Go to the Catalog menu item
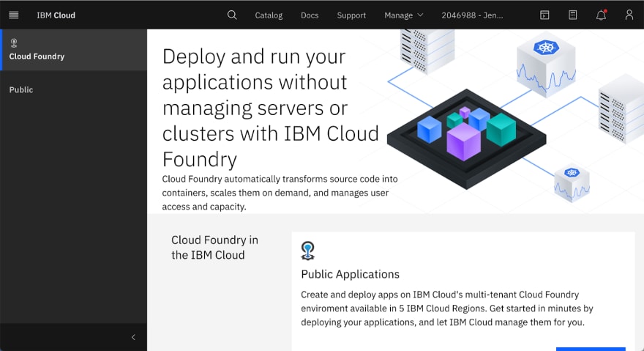Screen dimensions: 644x351 click(269, 15)
